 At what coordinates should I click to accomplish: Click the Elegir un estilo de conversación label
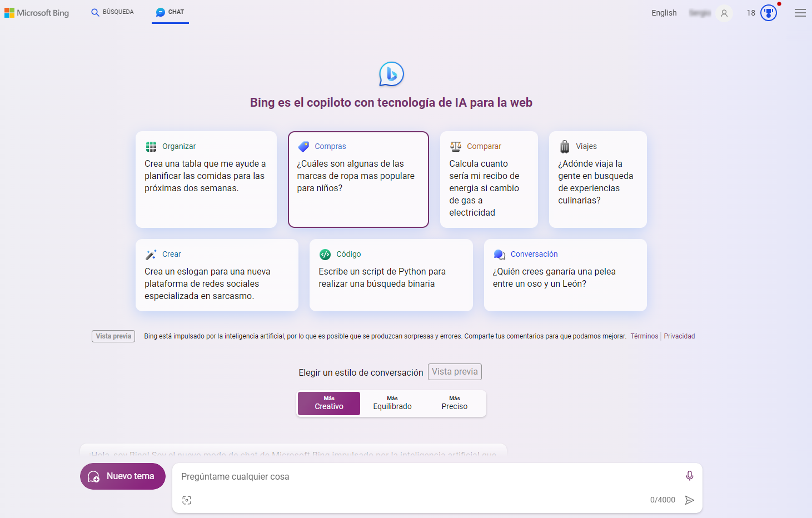pyautogui.click(x=361, y=372)
